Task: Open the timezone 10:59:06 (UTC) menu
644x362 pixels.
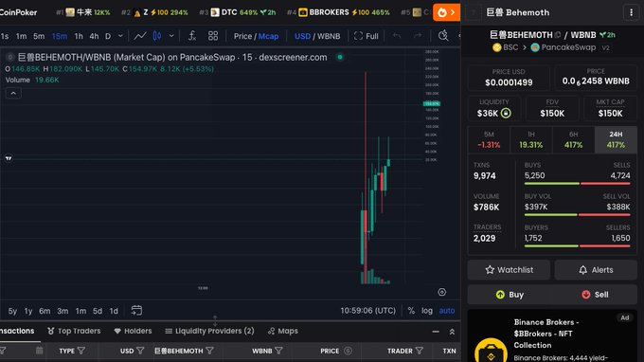Action: [368, 311]
